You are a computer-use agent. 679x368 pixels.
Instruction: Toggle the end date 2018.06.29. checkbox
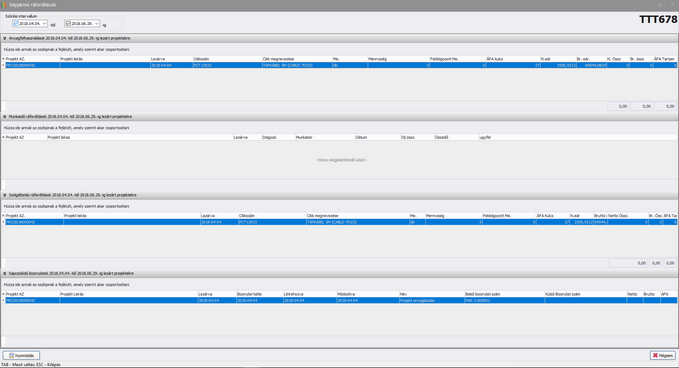68,23
